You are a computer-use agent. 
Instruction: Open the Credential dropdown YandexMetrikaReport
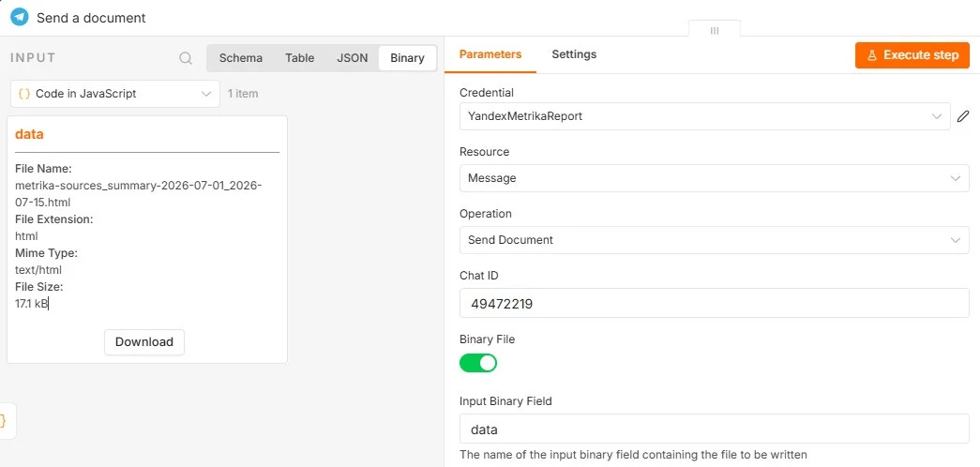(x=705, y=116)
